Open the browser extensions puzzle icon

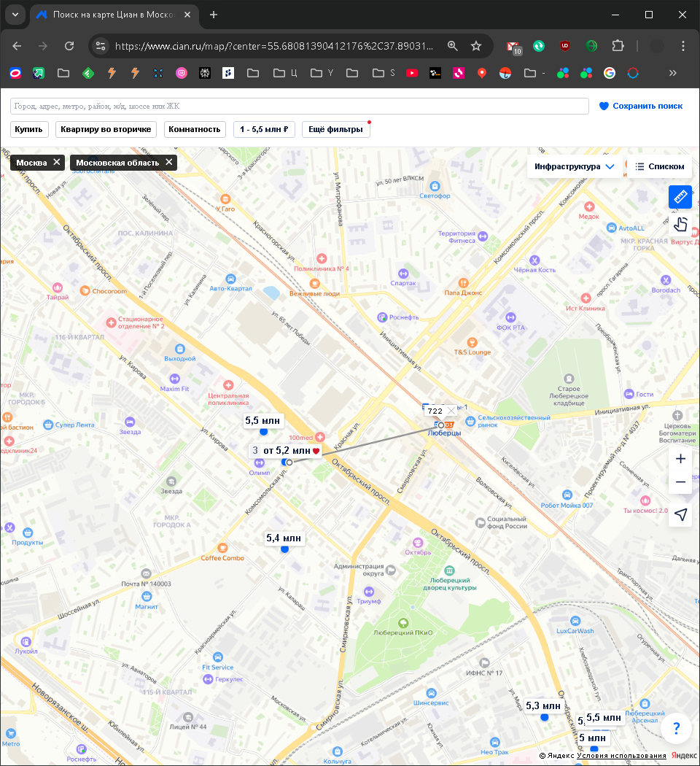point(618,46)
